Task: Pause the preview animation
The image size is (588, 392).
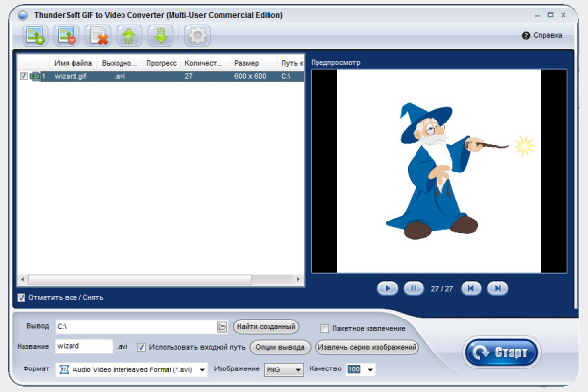Action: tap(414, 288)
